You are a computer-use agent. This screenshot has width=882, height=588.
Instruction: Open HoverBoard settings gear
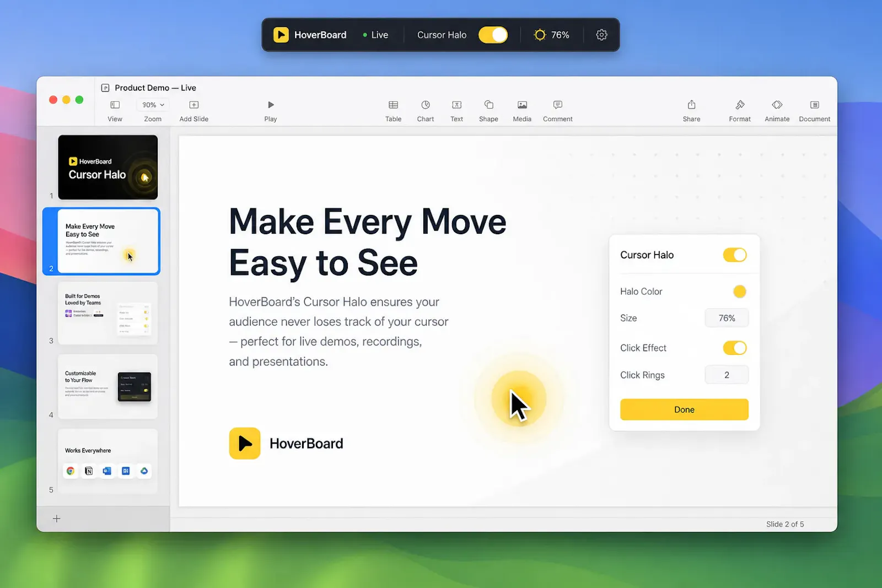point(601,35)
